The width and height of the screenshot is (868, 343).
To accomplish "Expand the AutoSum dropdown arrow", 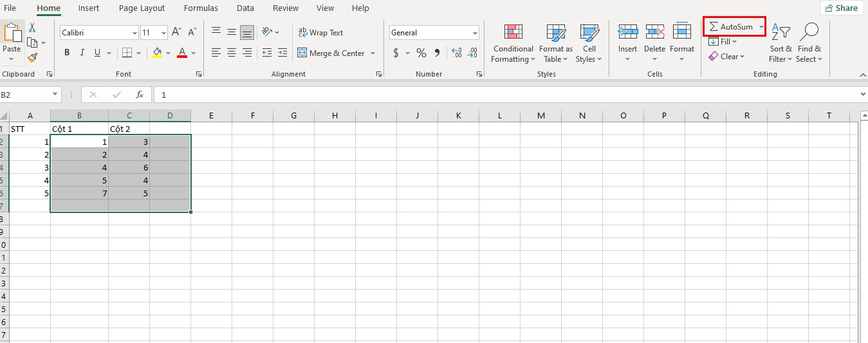I will point(761,26).
